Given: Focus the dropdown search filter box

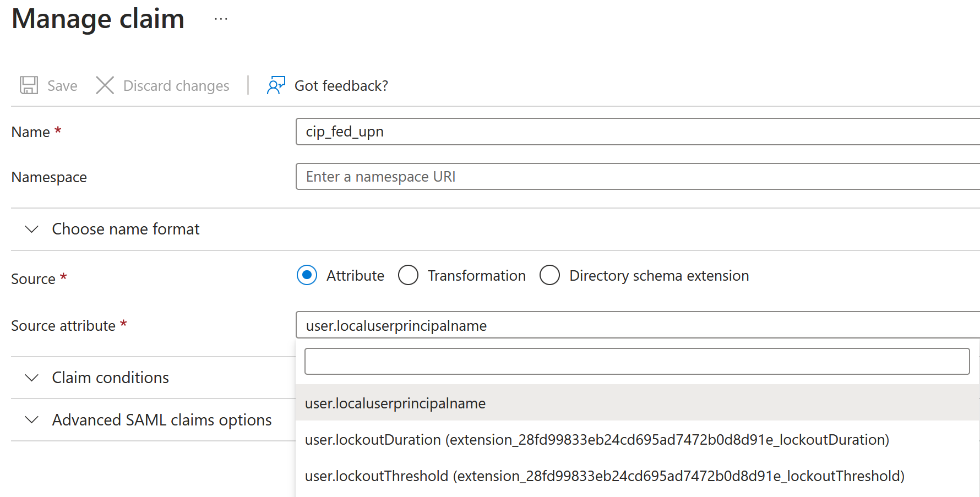Looking at the screenshot, I should (x=636, y=362).
